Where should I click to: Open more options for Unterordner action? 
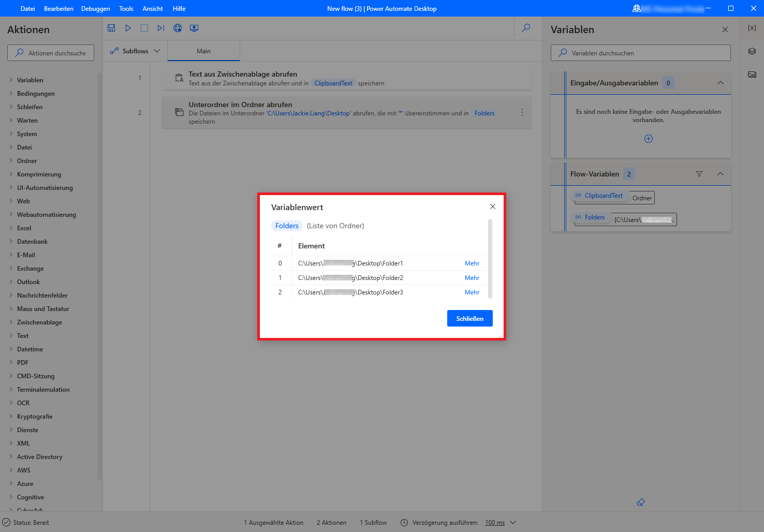tap(522, 112)
